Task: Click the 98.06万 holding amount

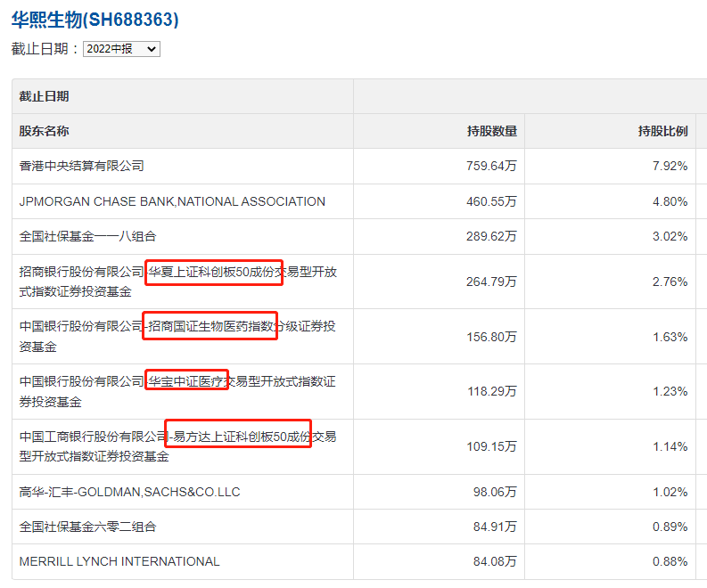Action: [x=495, y=492]
